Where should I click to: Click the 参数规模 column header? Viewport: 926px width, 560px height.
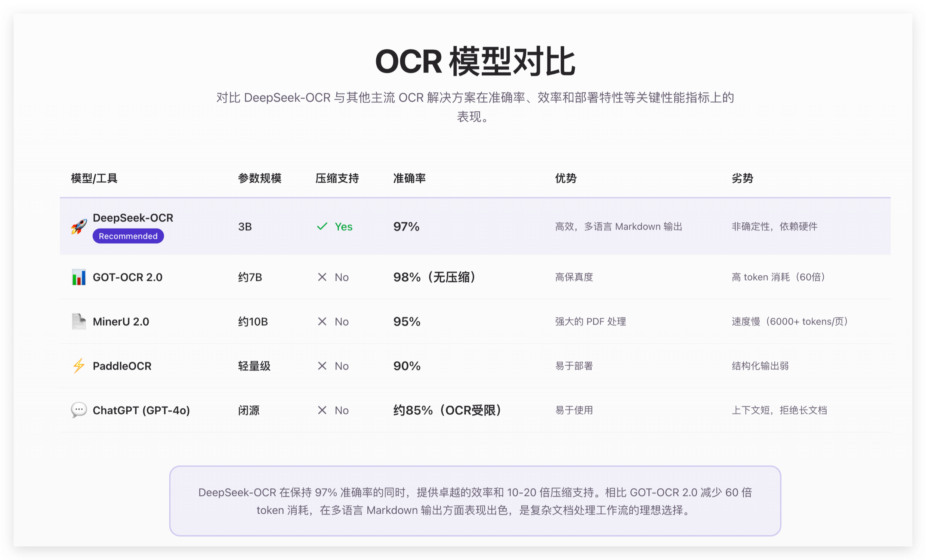(260, 179)
